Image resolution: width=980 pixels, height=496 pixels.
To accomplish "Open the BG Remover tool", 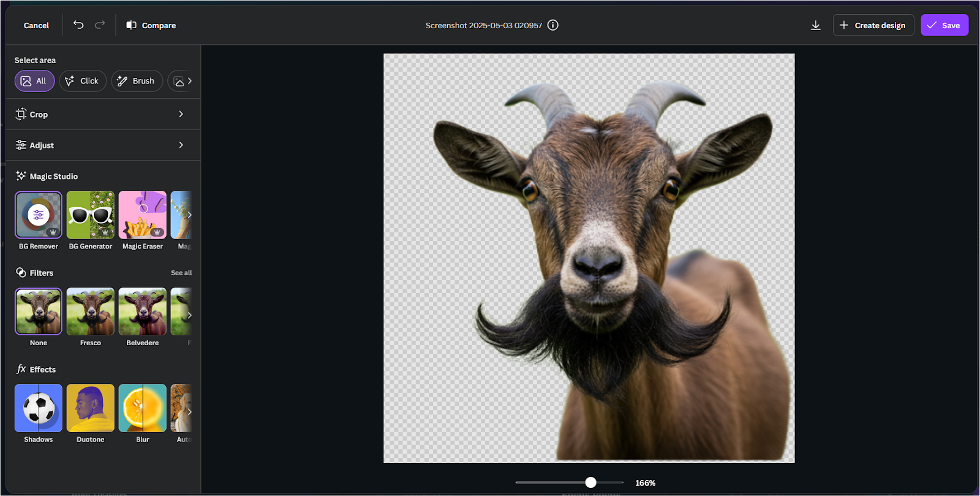I will tap(39, 215).
